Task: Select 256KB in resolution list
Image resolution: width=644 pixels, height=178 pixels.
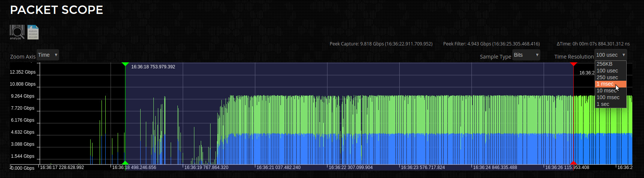Action: click(611, 64)
